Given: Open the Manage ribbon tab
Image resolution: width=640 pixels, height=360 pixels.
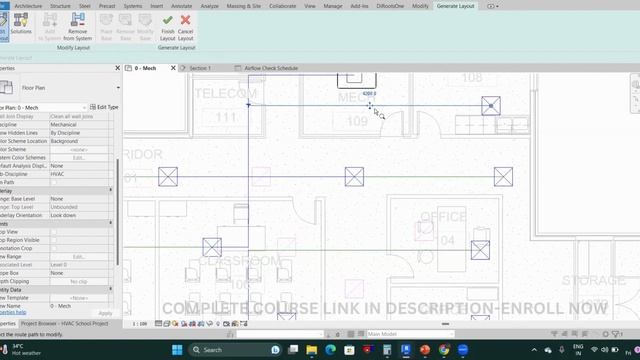Looking at the screenshot, I should (x=333, y=6).
